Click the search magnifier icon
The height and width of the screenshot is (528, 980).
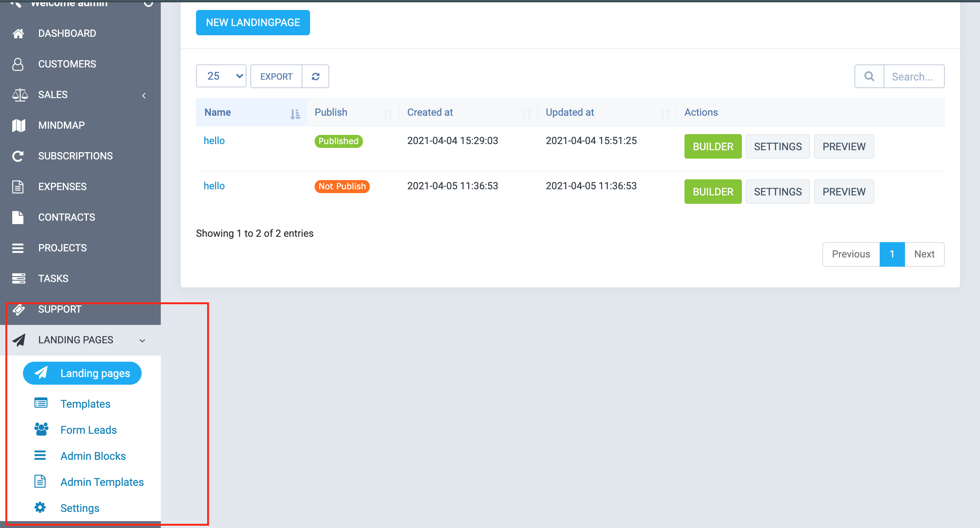(x=869, y=76)
